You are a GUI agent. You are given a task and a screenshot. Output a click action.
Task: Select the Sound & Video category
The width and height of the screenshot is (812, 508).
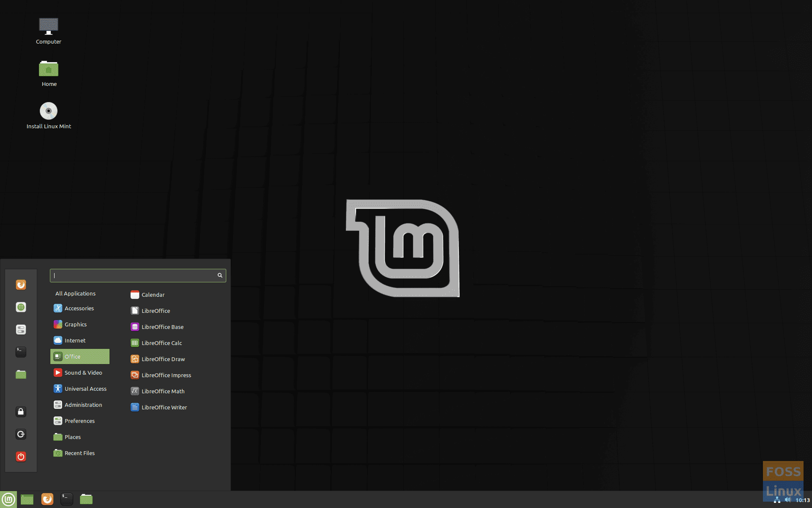(80, 373)
